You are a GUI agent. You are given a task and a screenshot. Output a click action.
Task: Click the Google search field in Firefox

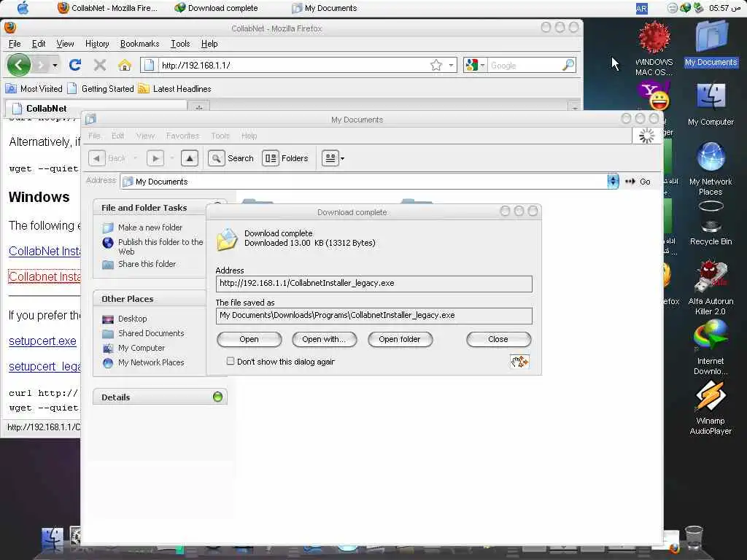524,65
